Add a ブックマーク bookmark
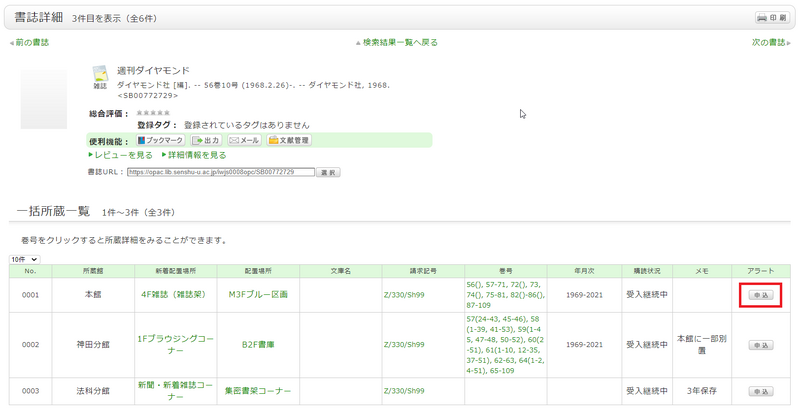The width and height of the screenshot is (800, 413). (160, 140)
